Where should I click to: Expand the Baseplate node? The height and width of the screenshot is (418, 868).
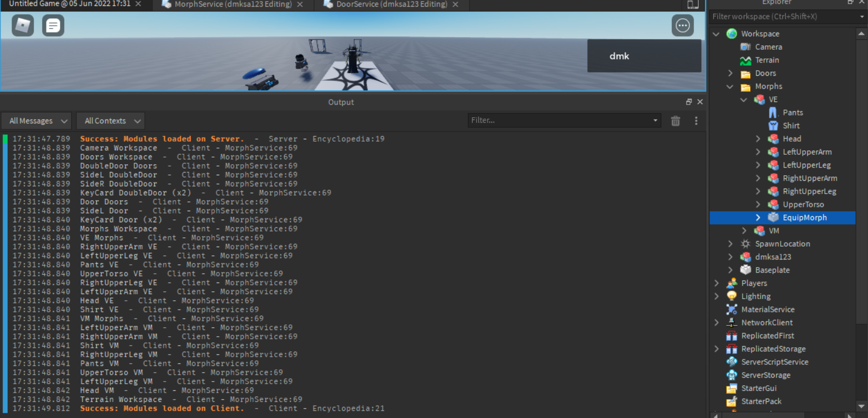(x=730, y=270)
